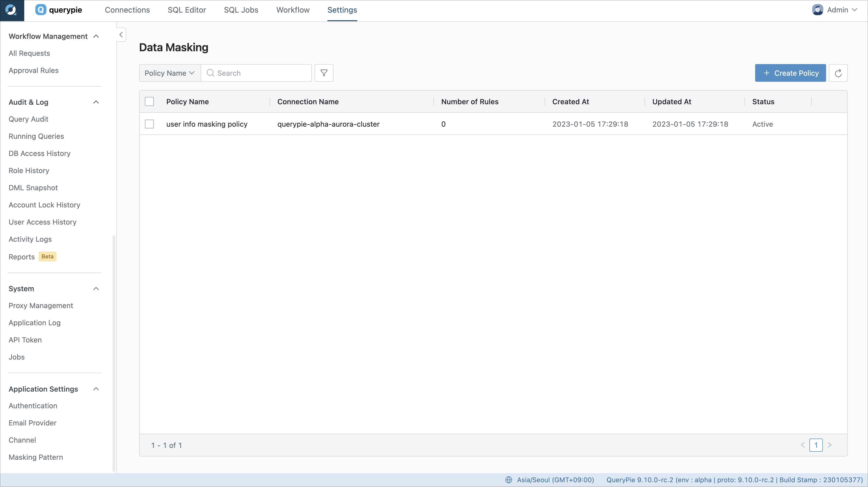Open the Policy Name search field dropdown
Image resolution: width=868 pixels, height=487 pixels.
pyautogui.click(x=170, y=73)
